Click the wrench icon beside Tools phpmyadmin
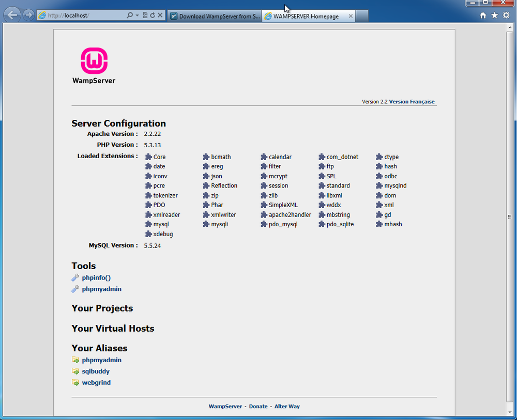Screen dimensions: 517x420 (75, 289)
